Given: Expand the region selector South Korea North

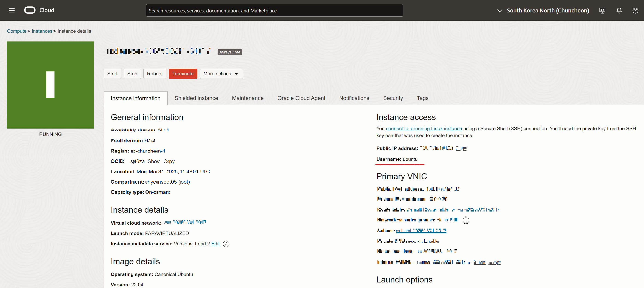Looking at the screenshot, I should tap(543, 11).
